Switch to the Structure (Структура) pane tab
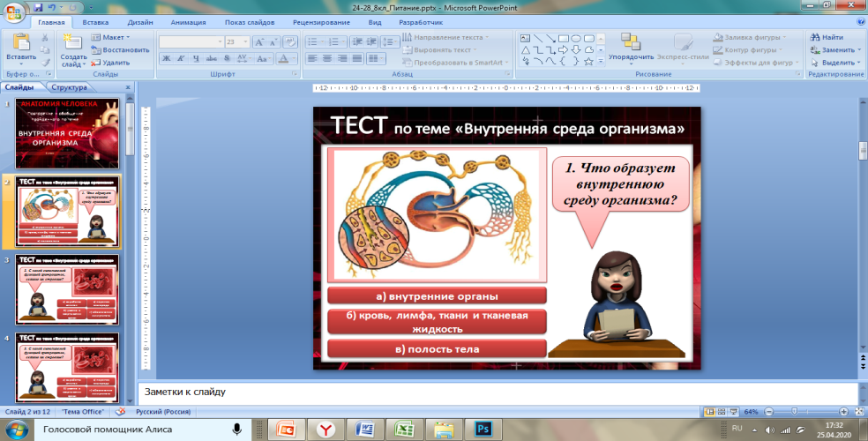The image size is (868, 441). 69,88
